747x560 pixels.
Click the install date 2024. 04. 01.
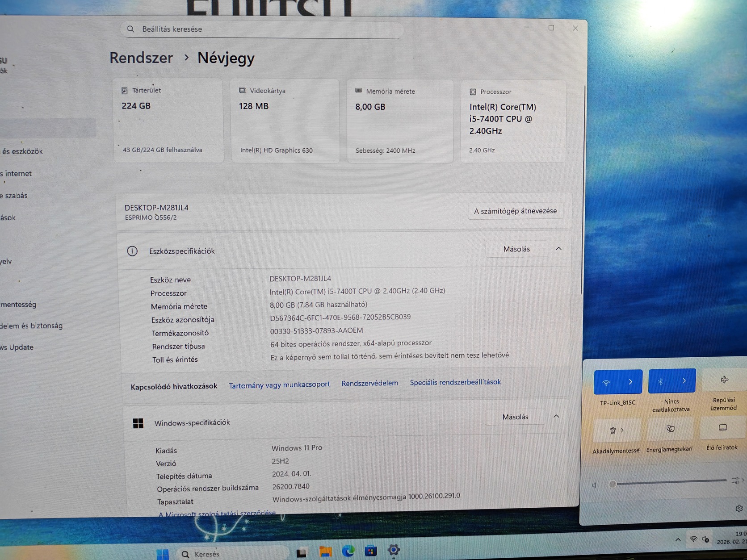[x=292, y=474]
